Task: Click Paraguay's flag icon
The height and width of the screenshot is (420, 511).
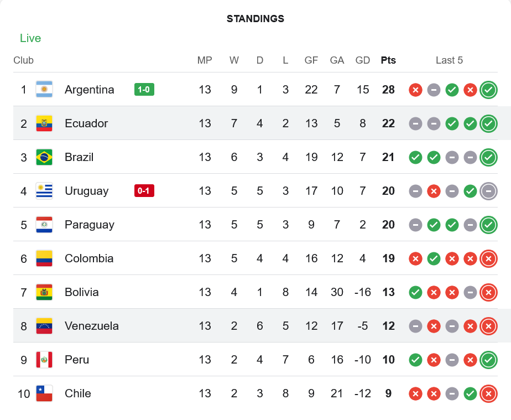Action: (x=44, y=225)
